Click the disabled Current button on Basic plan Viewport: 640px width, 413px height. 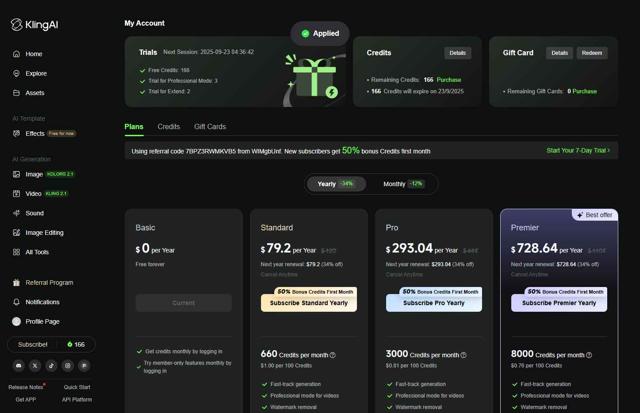pos(184,303)
